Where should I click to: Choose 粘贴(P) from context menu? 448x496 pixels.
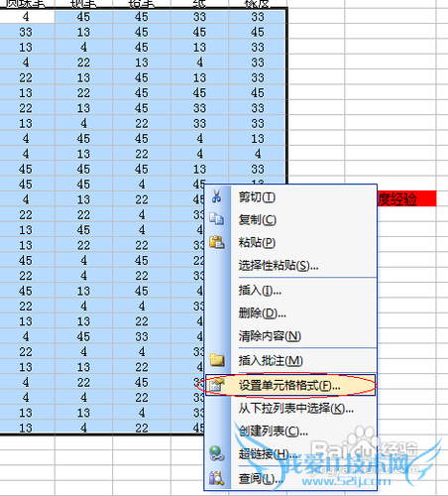[290, 243]
